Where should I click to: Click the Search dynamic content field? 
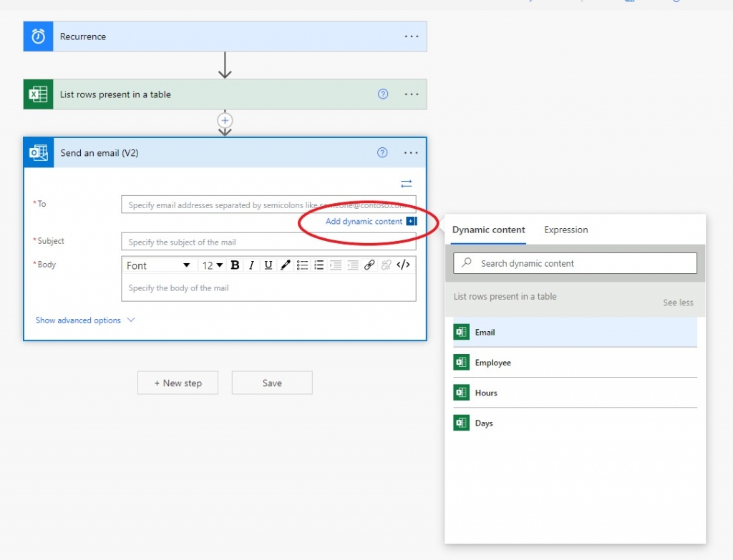click(x=574, y=263)
